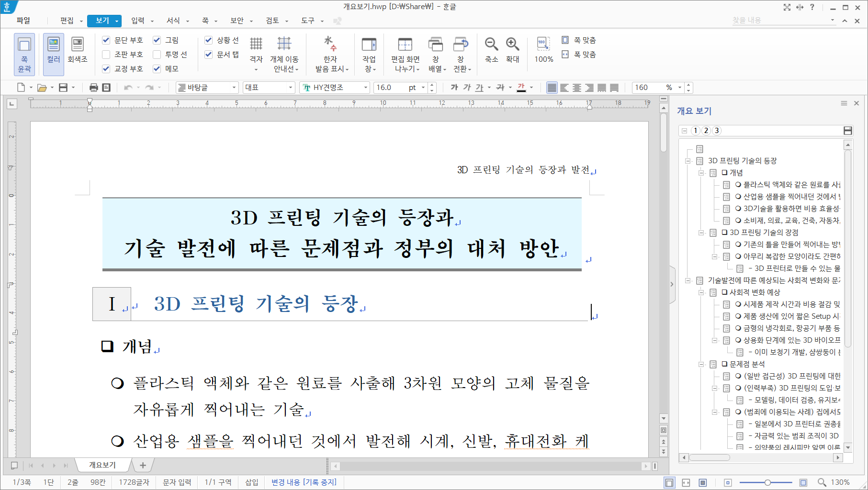Viewport: 868px width, 490px height.
Task: Click the new document icon
Action: [21, 88]
